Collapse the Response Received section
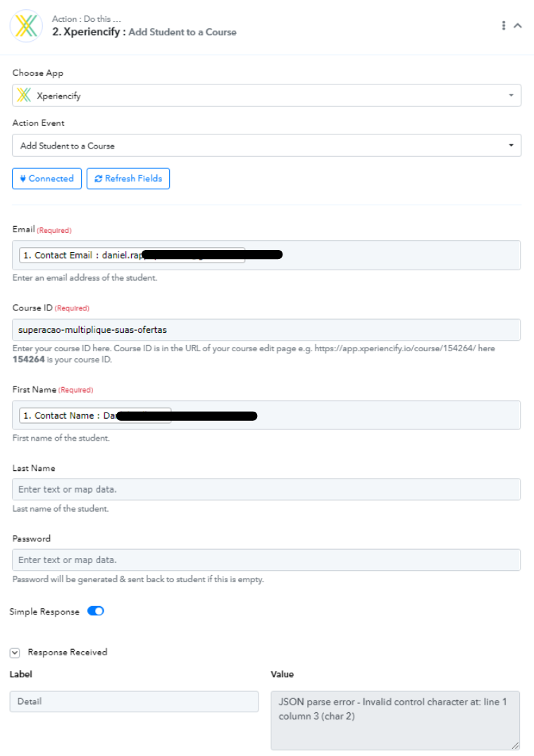 [x=15, y=653]
